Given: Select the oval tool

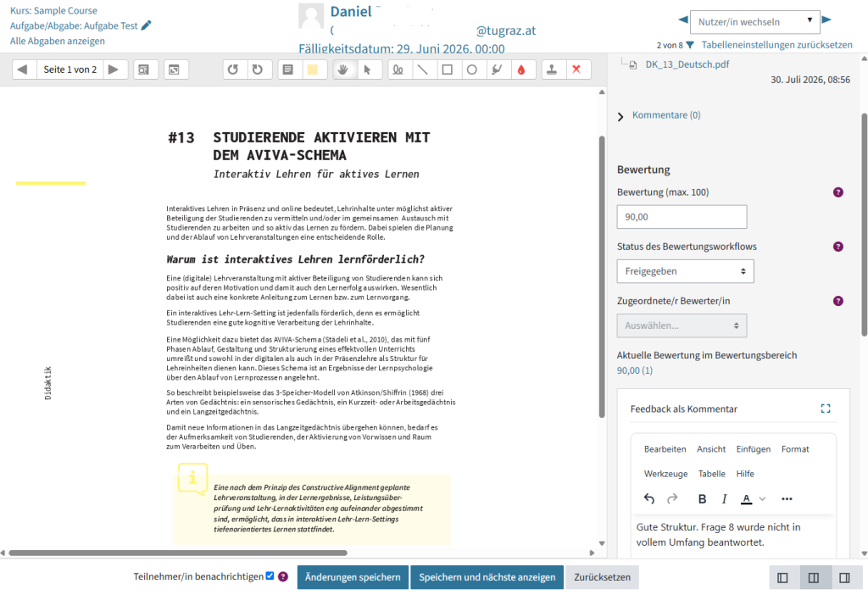Looking at the screenshot, I should [x=472, y=70].
